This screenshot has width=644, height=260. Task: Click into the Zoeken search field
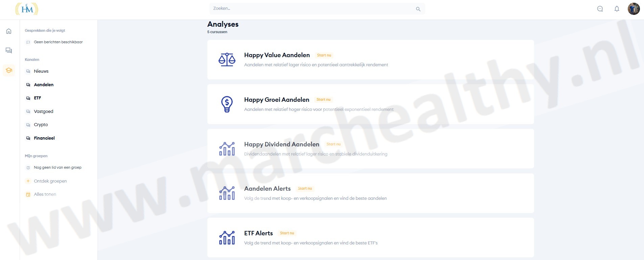tap(311, 9)
